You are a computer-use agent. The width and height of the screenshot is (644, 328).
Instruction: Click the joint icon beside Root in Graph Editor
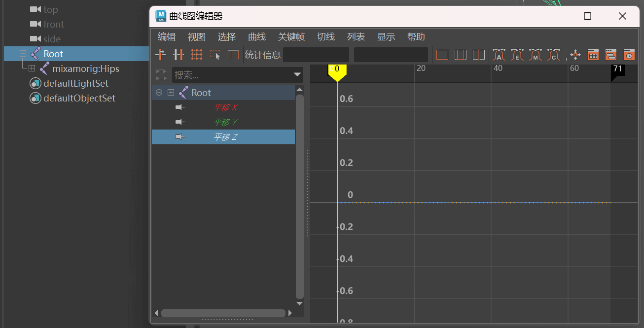tap(184, 92)
